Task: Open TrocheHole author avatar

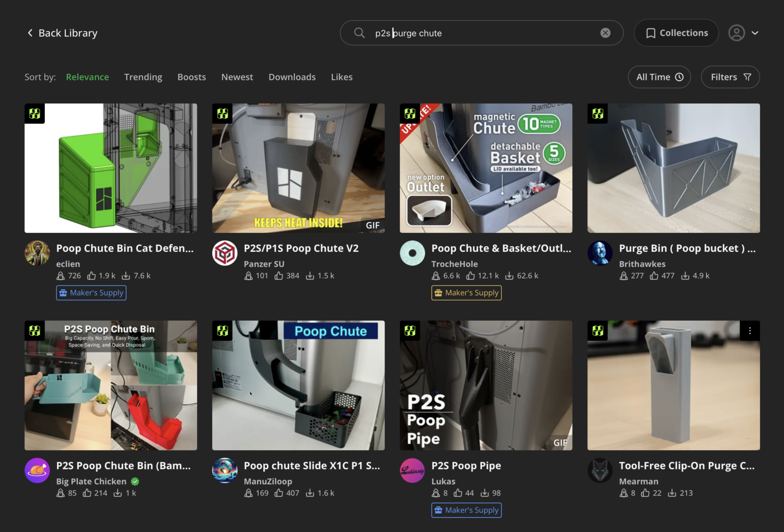Action: tap(412, 253)
